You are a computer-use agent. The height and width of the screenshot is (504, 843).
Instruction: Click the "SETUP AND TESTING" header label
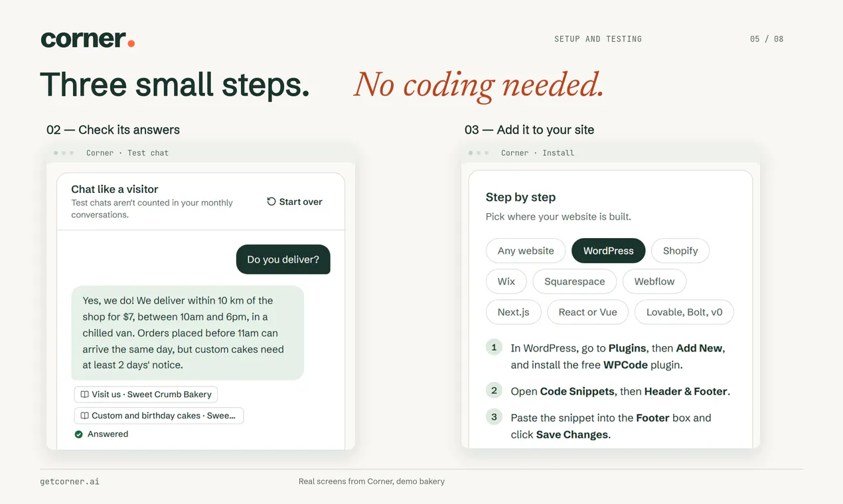(x=598, y=39)
